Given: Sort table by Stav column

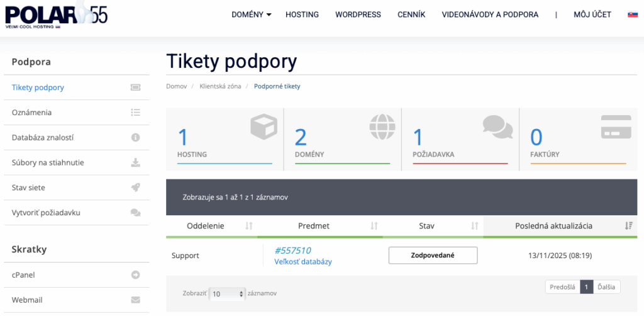Looking at the screenshot, I should (433, 226).
